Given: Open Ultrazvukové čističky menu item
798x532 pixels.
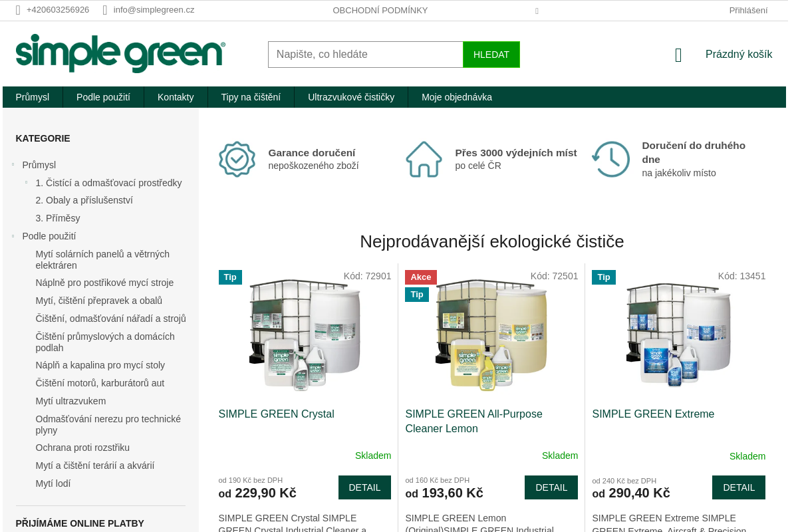Looking at the screenshot, I should (351, 97).
